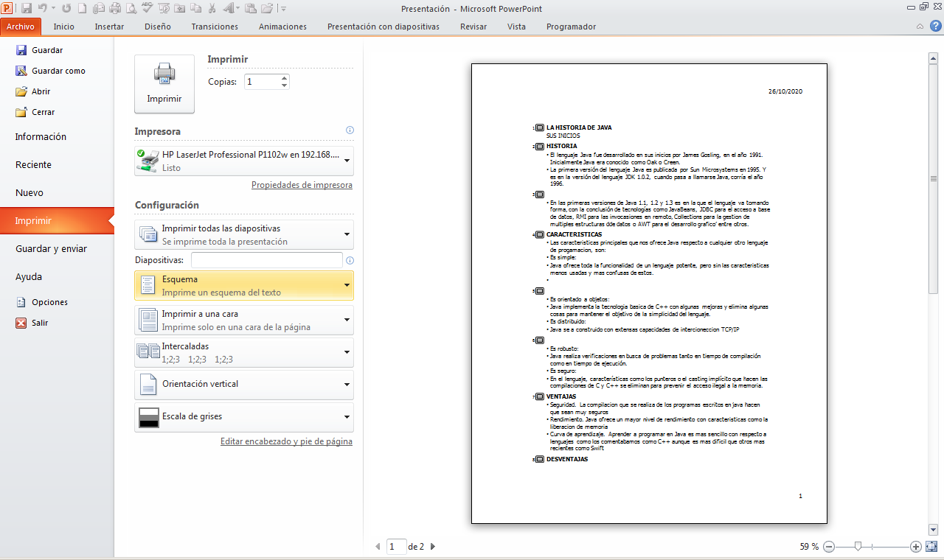The width and height of the screenshot is (944, 560).
Task: Open the Esquema layout dropdown
Action: coord(243,285)
